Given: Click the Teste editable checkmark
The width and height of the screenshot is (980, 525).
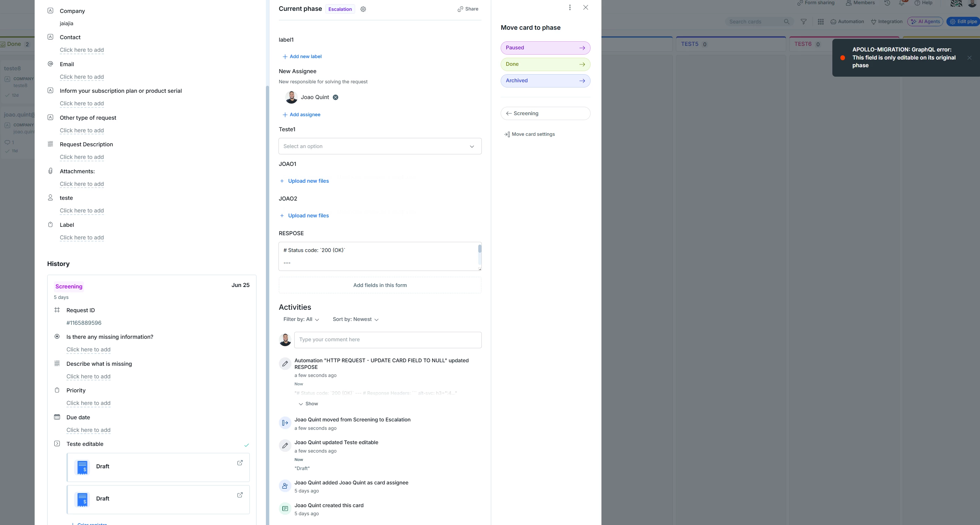Looking at the screenshot, I should [247, 445].
